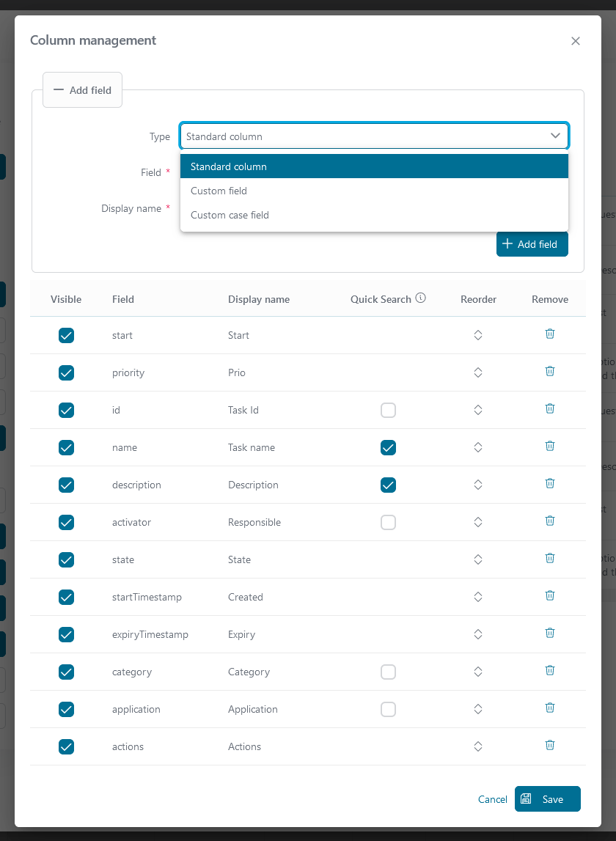Screen dimensions: 616x841
Task: Click trash icon for description row
Action: [x=549, y=484]
